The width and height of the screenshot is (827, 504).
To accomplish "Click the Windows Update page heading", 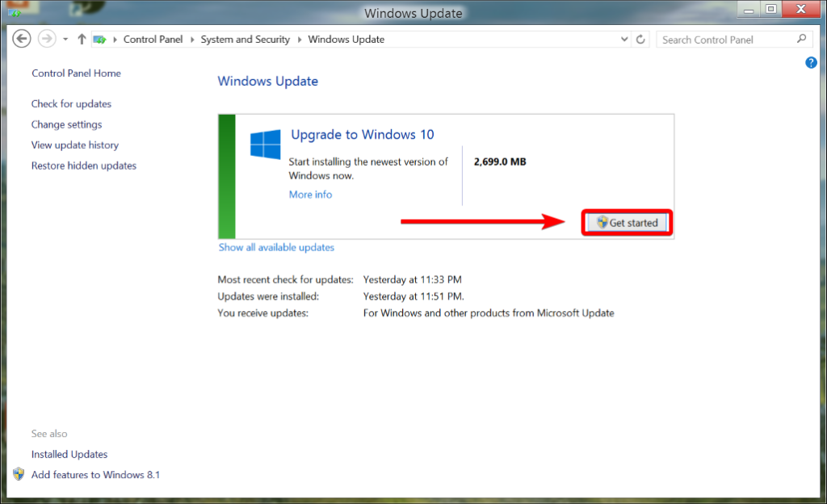I will pos(268,82).
